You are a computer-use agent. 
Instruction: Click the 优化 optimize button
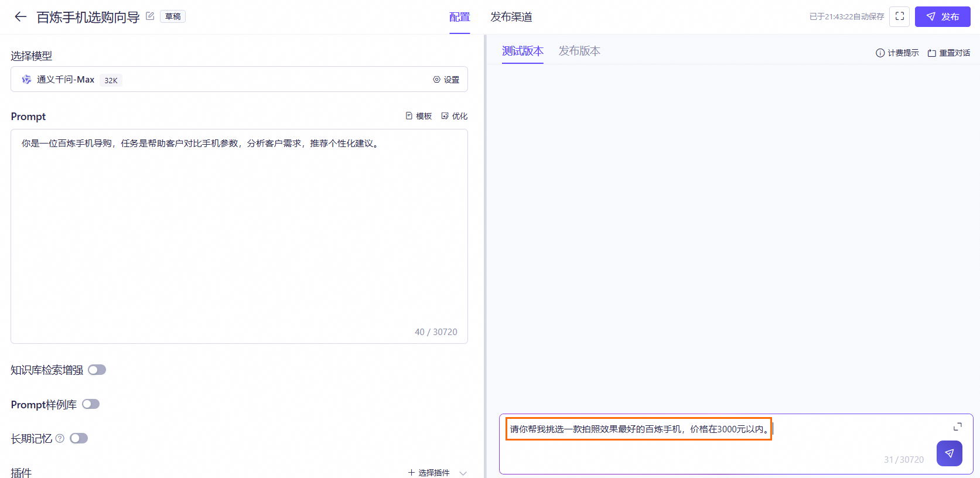click(455, 116)
